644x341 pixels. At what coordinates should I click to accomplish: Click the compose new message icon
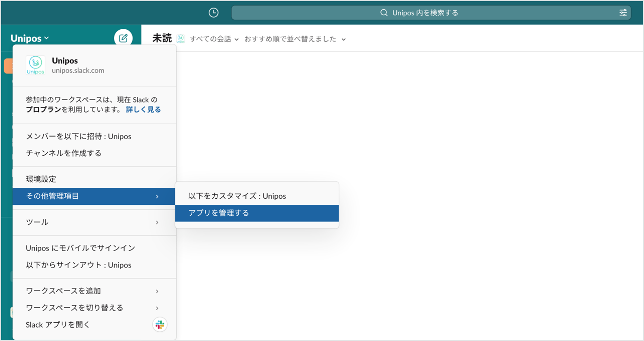tap(123, 38)
